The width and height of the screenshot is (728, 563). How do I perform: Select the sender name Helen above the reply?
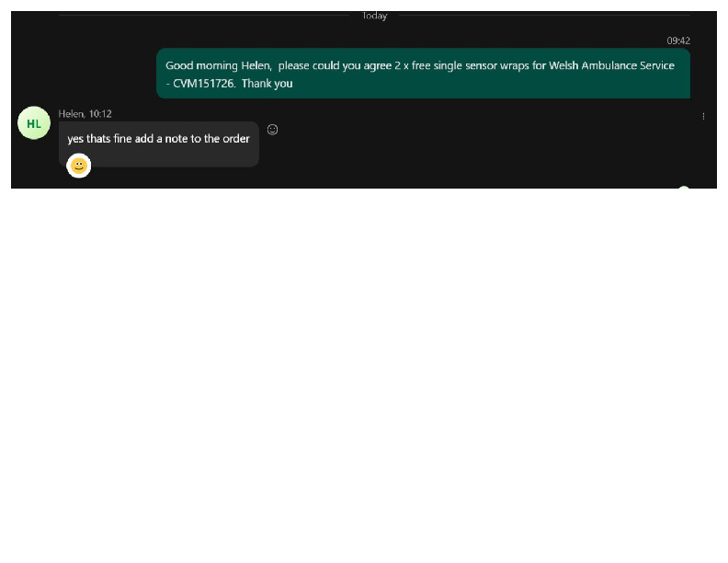(71, 114)
